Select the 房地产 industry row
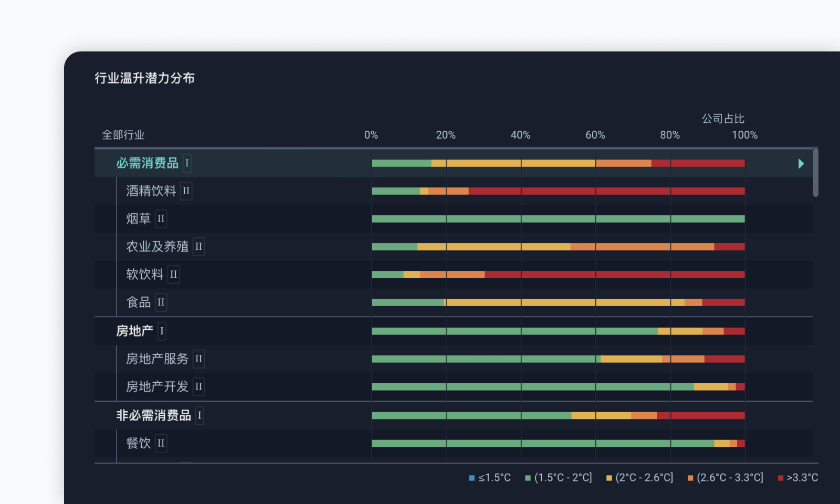Screen dimensions: 840x504 point(454,331)
